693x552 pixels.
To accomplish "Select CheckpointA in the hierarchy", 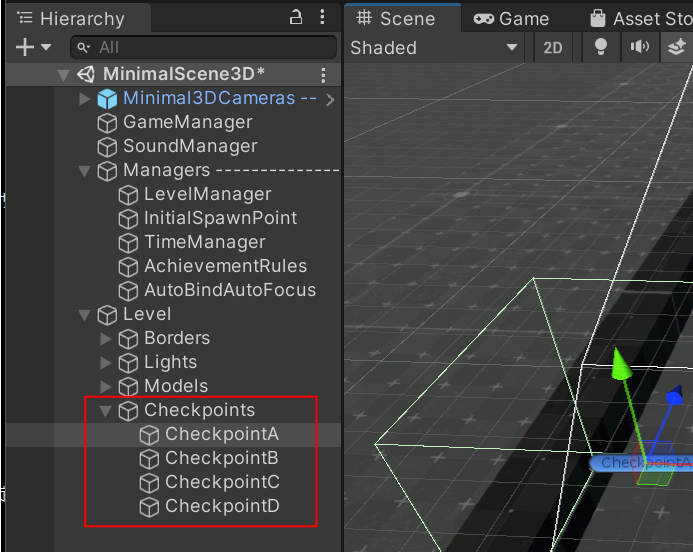I will (222, 434).
